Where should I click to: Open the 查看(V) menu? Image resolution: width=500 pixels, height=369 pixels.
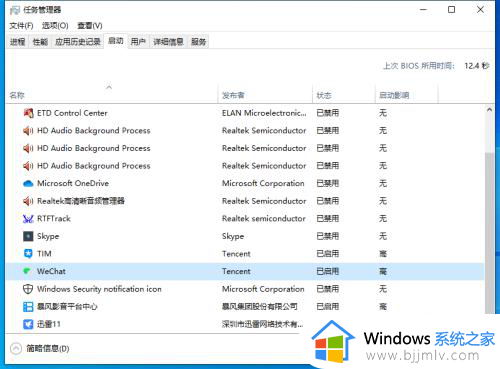tap(90, 26)
